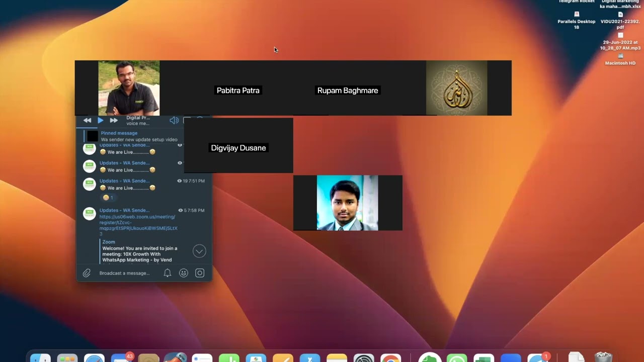644x362 pixels.
Task: Focus the Broadcast a message field
Action: click(124, 273)
